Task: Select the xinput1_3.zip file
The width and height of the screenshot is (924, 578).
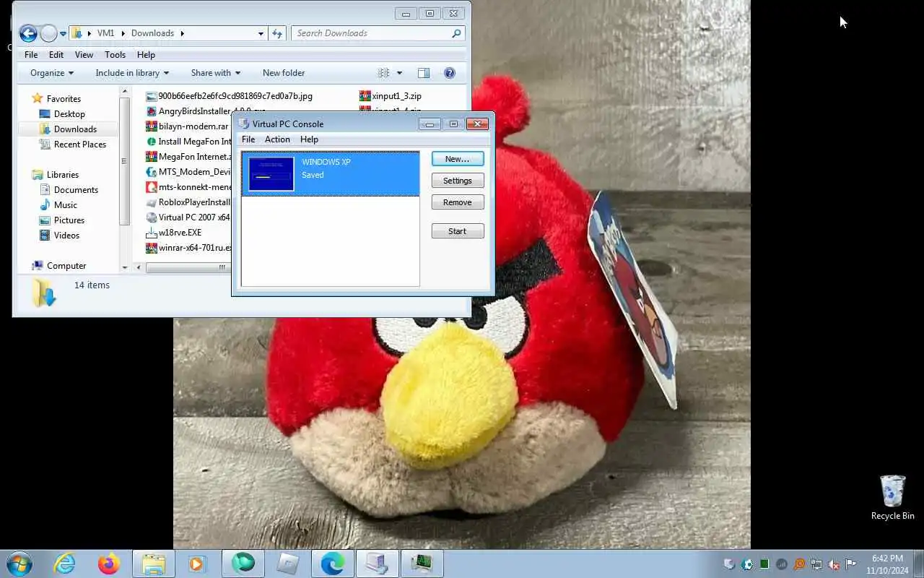Action: pyautogui.click(x=391, y=95)
